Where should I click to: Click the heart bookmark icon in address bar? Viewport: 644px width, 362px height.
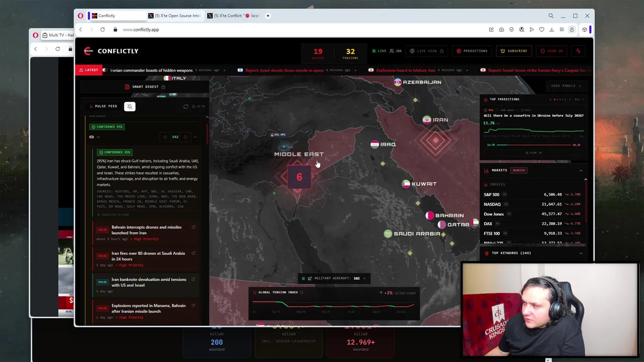pyautogui.click(x=541, y=30)
